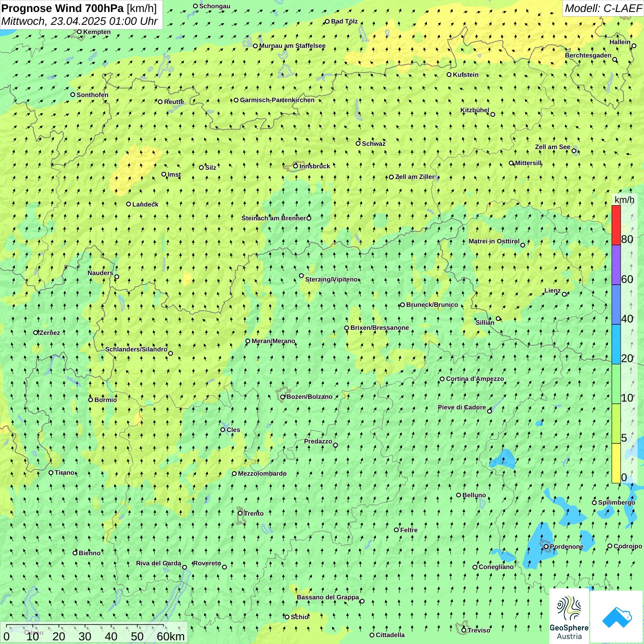Select the Zell am See location marker

point(574,150)
